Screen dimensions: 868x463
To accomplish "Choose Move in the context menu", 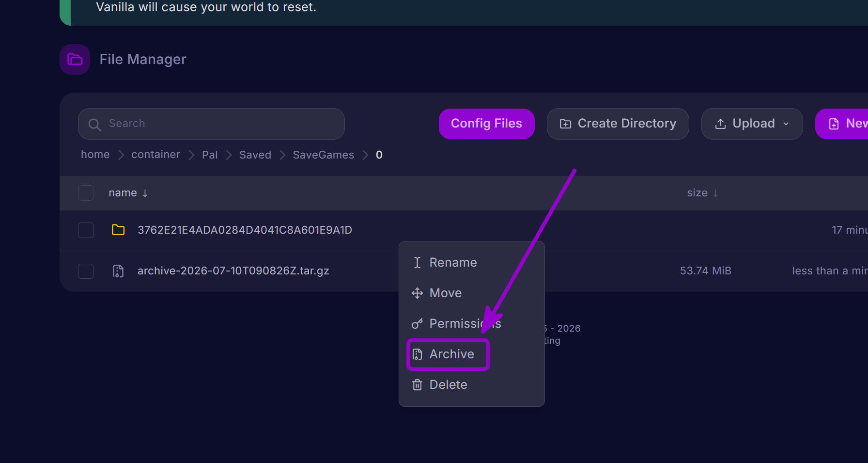I will [x=445, y=293].
